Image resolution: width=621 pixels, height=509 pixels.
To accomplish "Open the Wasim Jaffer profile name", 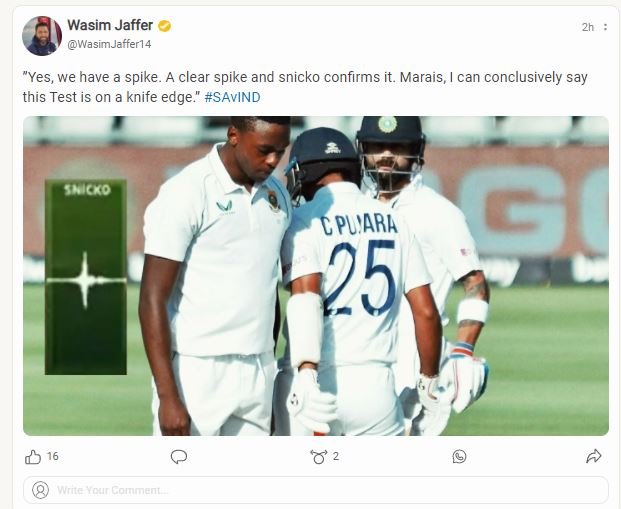I will [x=110, y=26].
